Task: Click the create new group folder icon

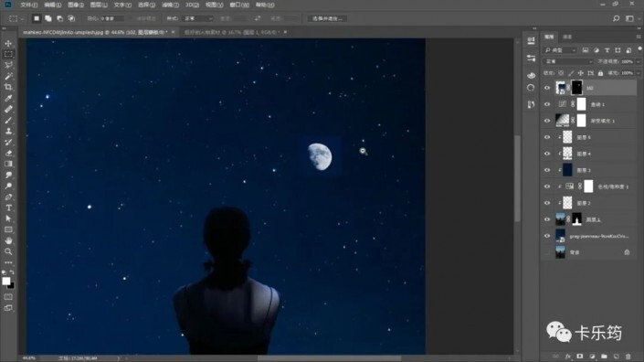Action: click(x=604, y=357)
